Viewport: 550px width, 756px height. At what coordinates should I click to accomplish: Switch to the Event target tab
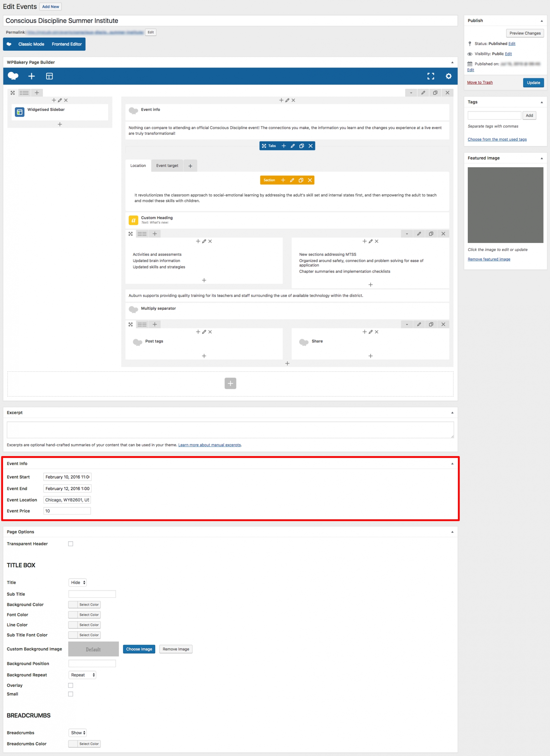click(x=167, y=166)
